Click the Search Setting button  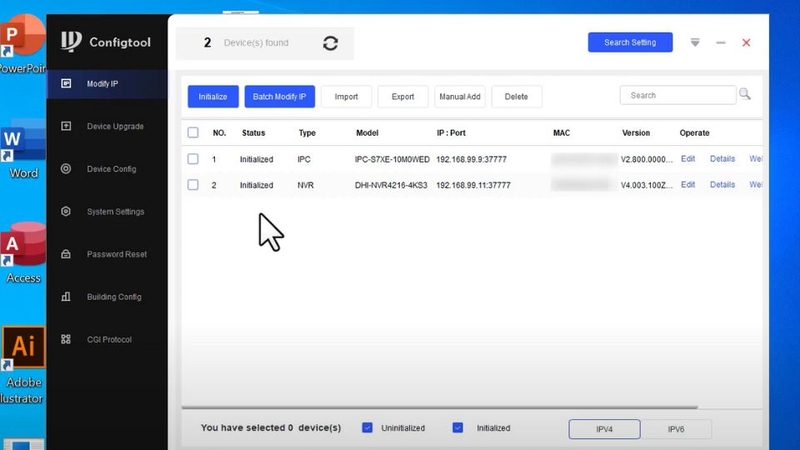coord(630,42)
